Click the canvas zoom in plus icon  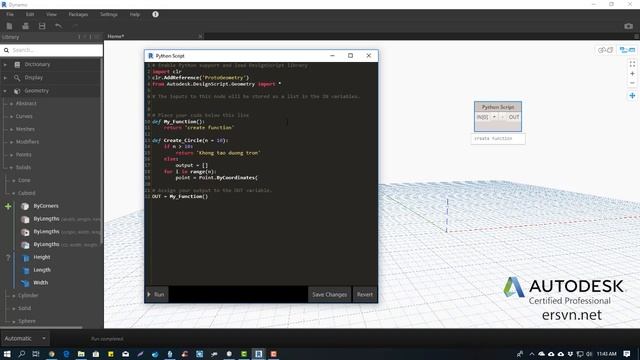(632, 74)
